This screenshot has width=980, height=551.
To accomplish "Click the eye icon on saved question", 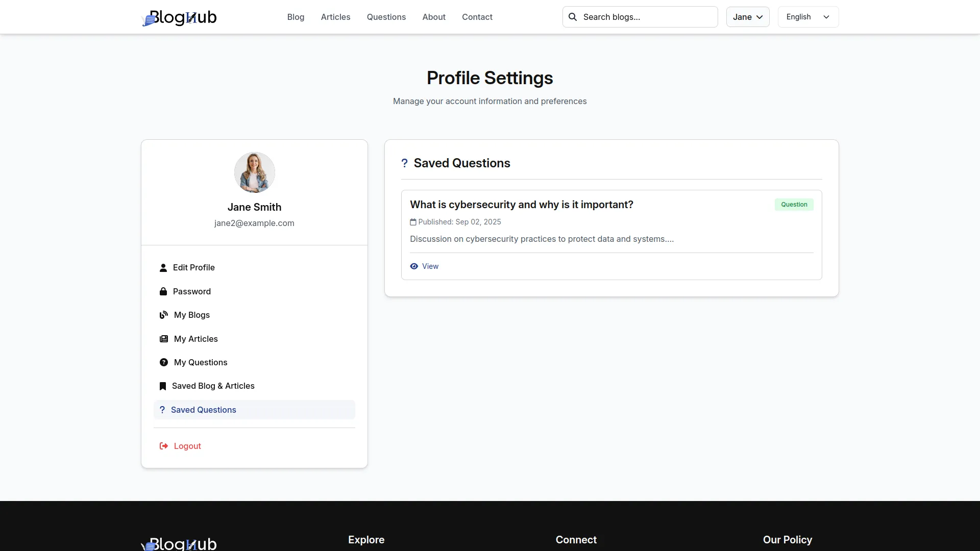I will point(414,266).
